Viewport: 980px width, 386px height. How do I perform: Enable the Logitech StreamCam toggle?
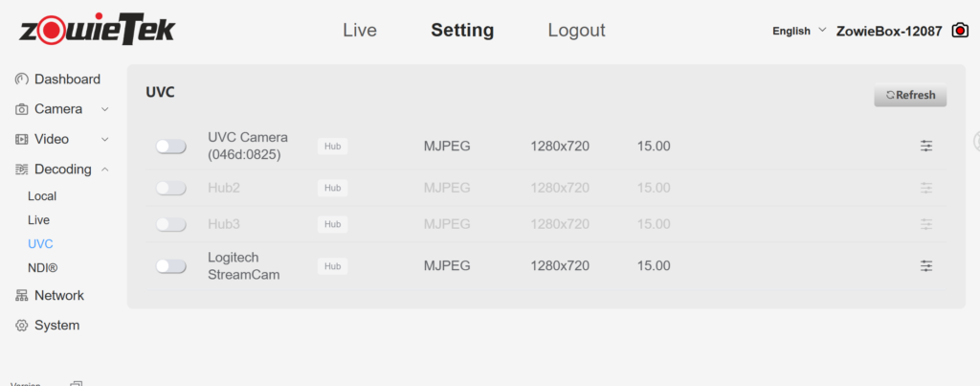click(x=171, y=265)
